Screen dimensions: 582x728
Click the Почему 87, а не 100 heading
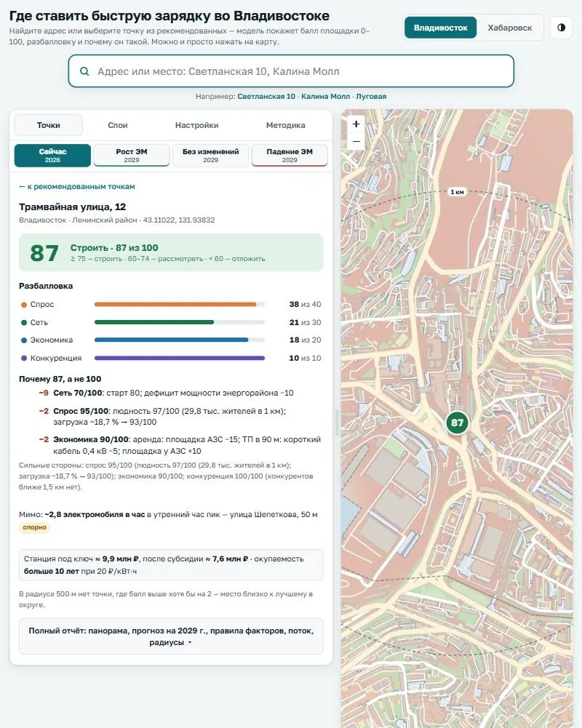[x=60, y=380]
